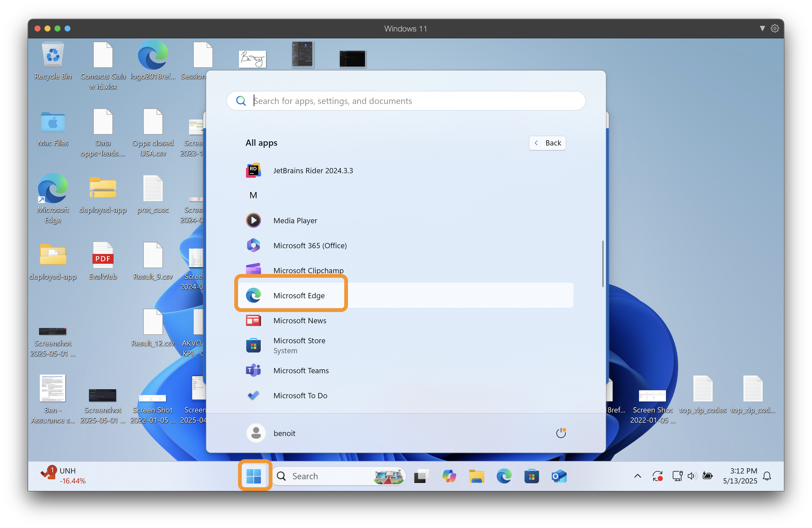812x528 pixels.
Task: Select the top_zip_codes desktop file
Action: point(702,395)
